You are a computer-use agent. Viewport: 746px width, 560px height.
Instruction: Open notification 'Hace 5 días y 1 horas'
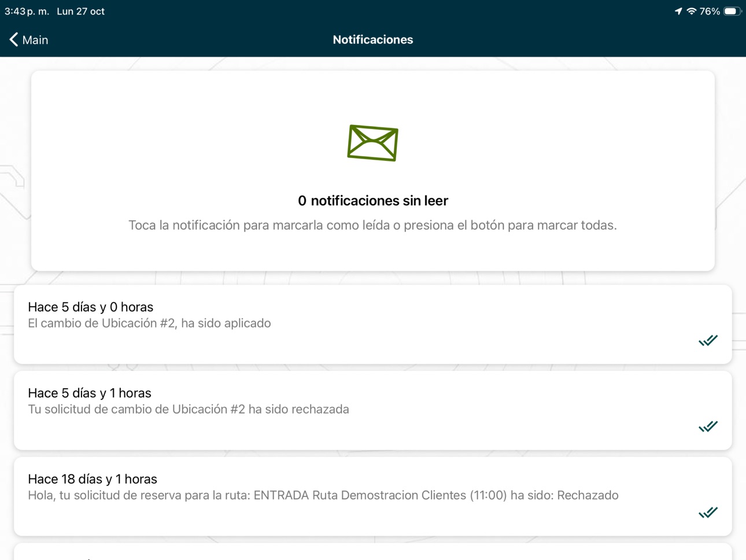(373, 410)
